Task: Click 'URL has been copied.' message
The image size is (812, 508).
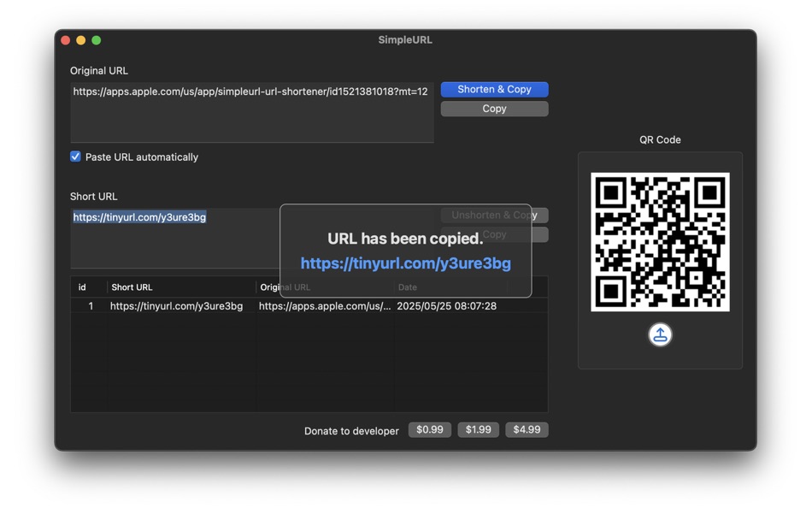Action: point(405,239)
